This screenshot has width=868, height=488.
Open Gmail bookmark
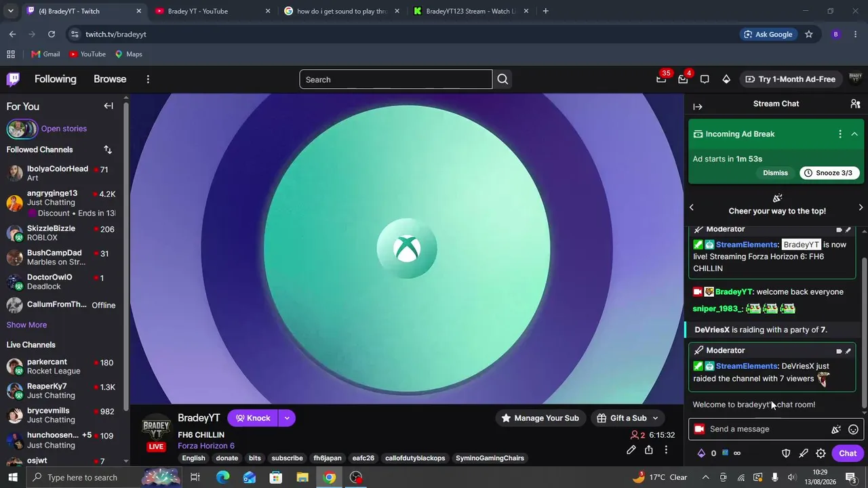45,54
